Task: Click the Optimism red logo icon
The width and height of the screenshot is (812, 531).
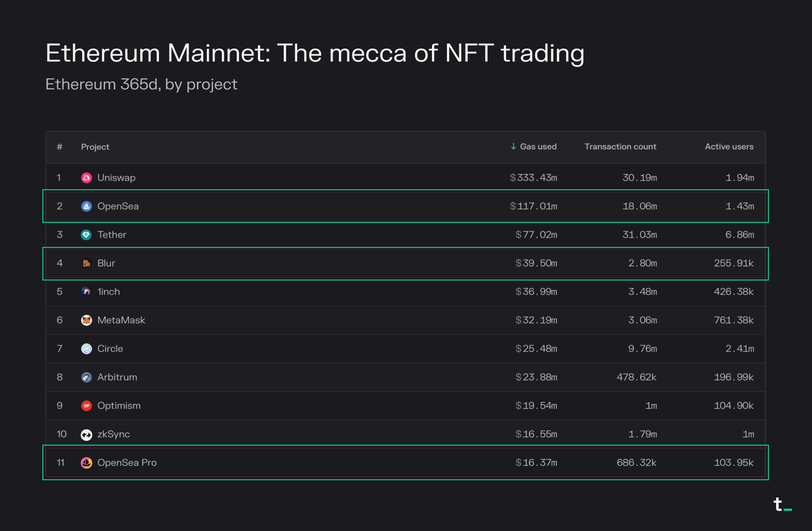Action: [x=86, y=406]
